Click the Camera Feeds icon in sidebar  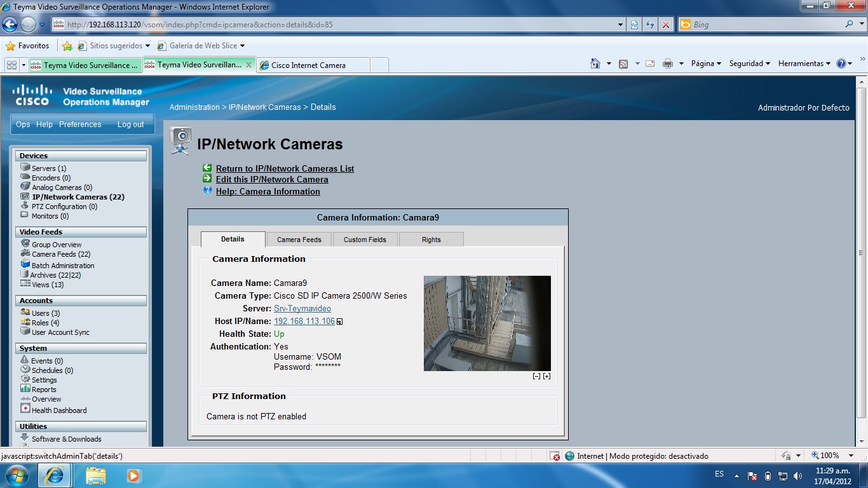(25, 254)
